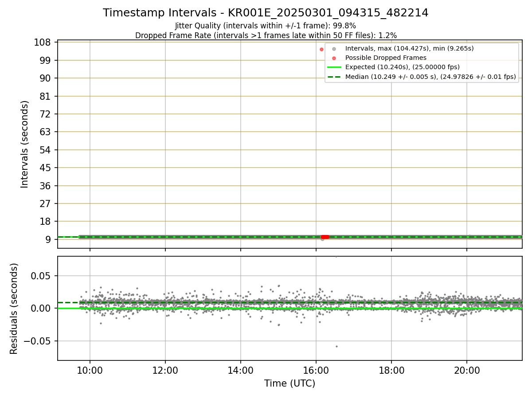Image resolution: width=532 pixels, height=399 pixels.
Task: Select the 'Jitter Quality' 99.8% subtitle line
Action: pyautogui.click(x=266, y=26)
